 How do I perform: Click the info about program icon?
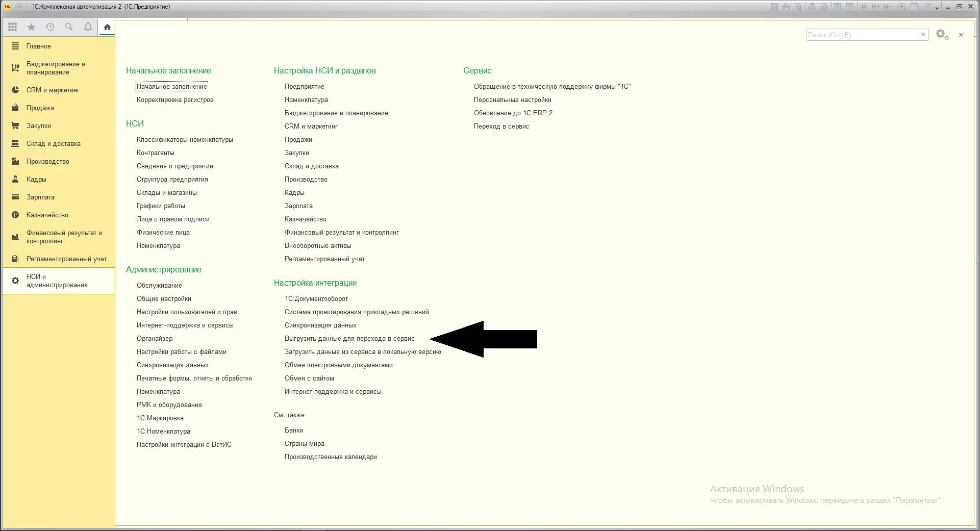pyautogui.click(x=927, y=7)
